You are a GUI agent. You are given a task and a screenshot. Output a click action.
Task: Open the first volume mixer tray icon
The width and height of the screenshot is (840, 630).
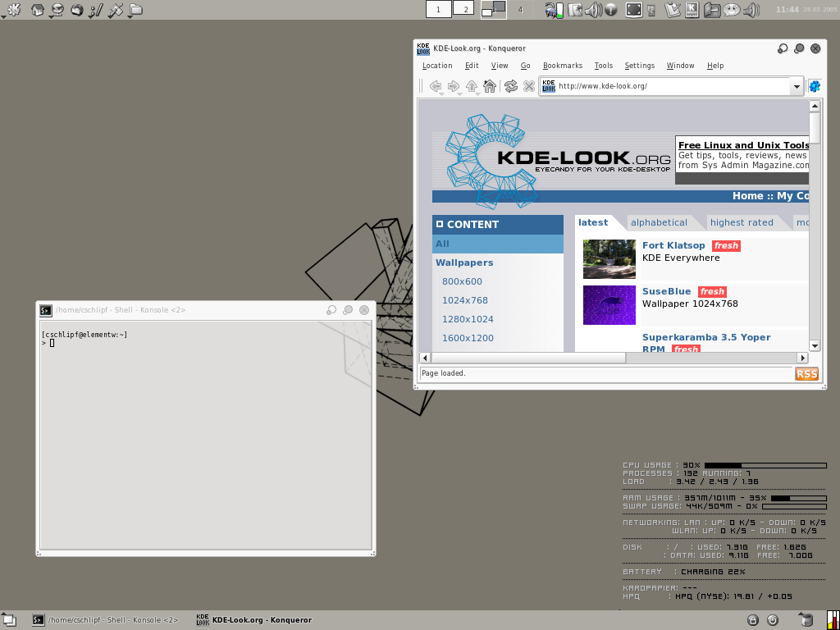click(x=592, y=10)
